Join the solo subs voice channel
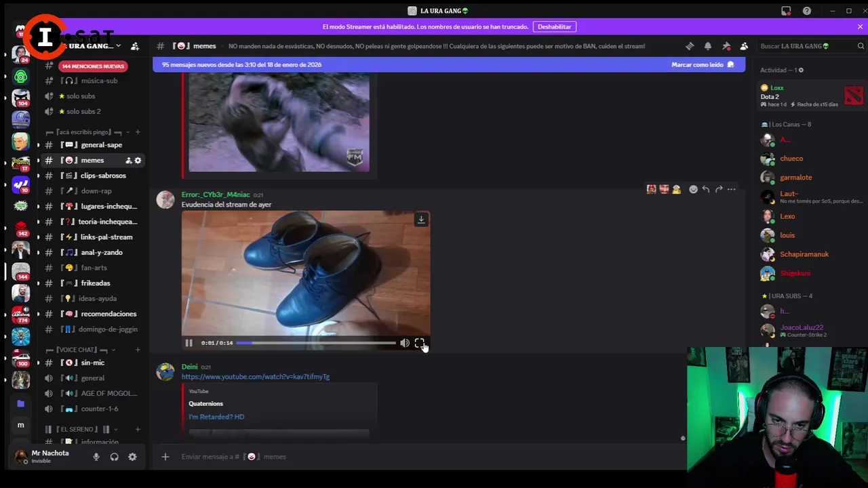The width and height of the screenshot is (868, 488). point(92,96)
